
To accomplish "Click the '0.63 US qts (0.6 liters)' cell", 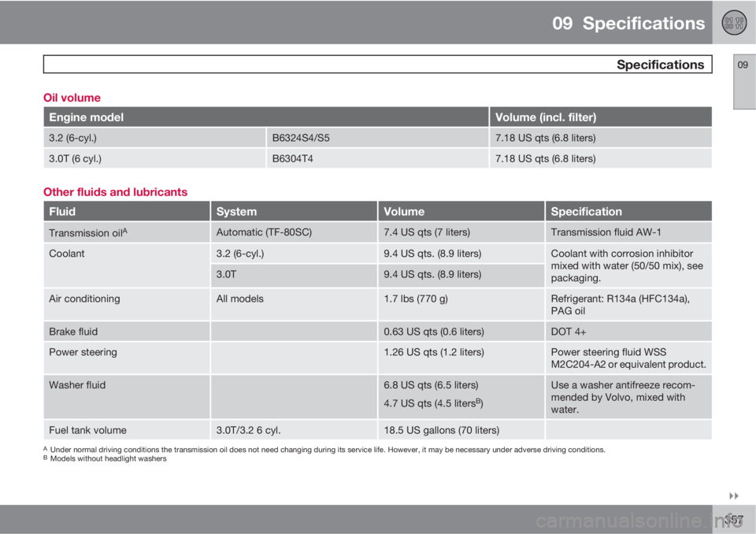I will click(461, 332).
